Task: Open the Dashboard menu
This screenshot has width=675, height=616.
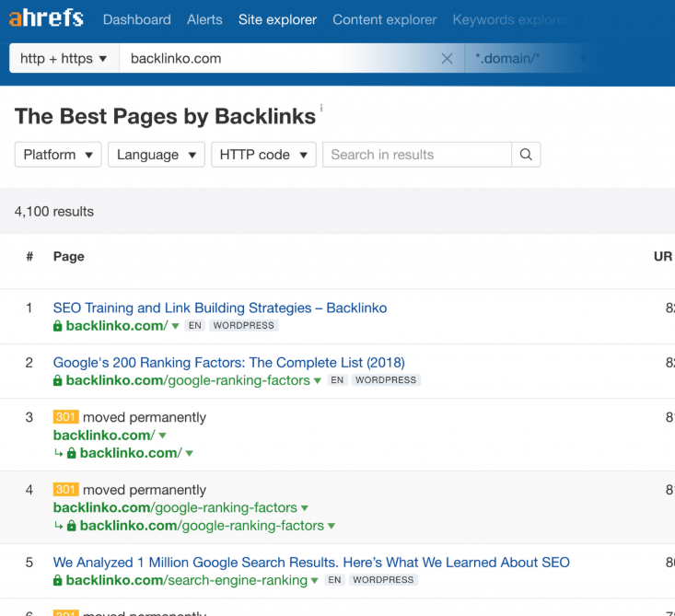Action: 137,19
